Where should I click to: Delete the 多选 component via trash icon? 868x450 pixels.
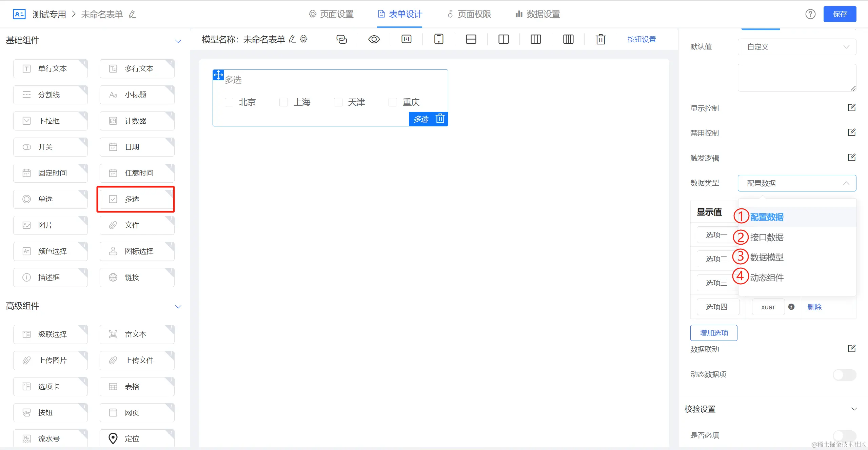[x=440, y=119]
